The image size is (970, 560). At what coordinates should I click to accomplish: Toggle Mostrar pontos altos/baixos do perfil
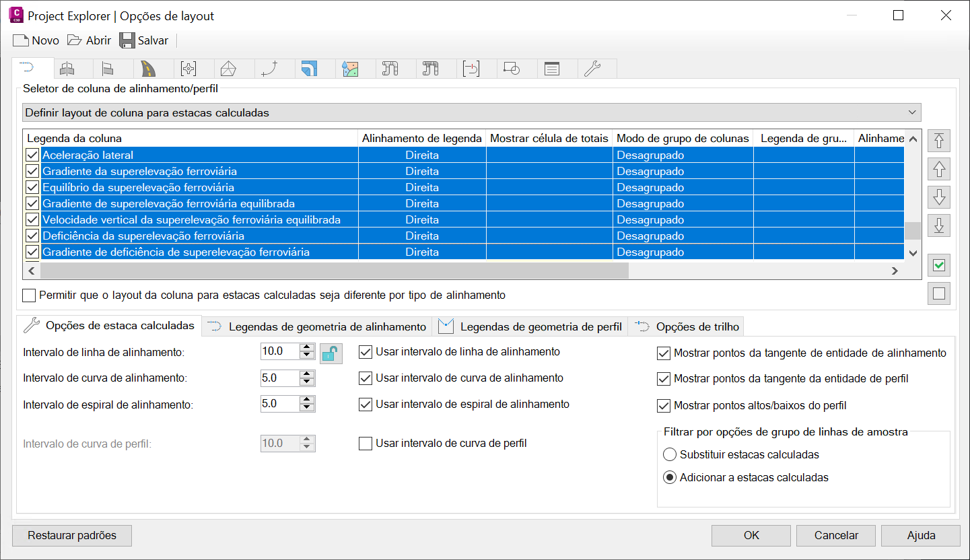pyautogui.click(x=664, y=406)
